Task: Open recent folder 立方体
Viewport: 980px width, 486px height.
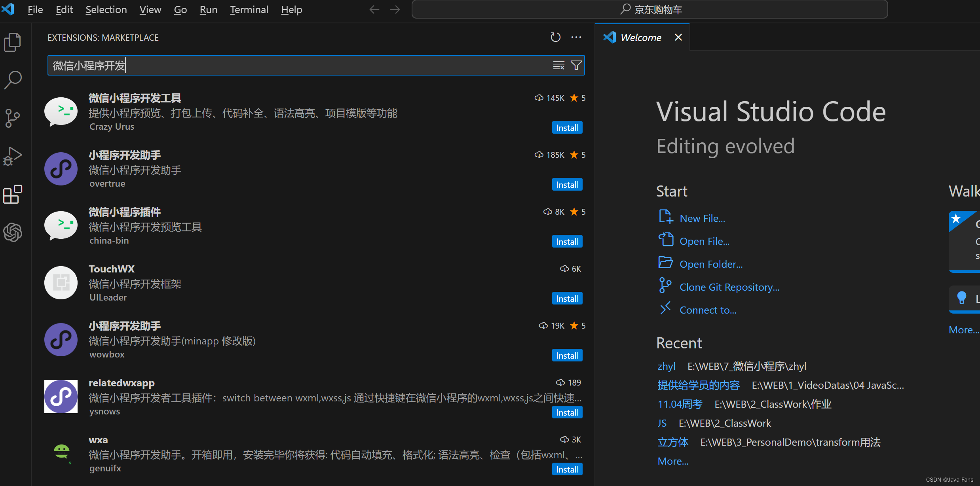Action: (673, 442)
